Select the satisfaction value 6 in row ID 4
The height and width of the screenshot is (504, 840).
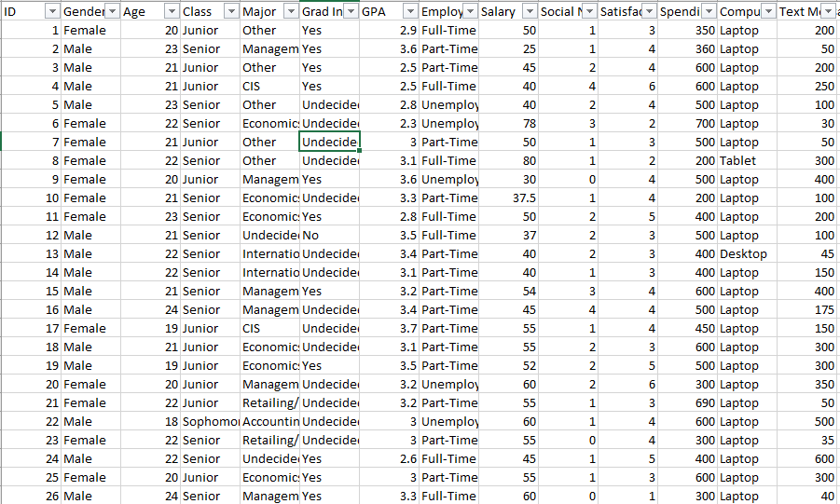coord(627,87)
